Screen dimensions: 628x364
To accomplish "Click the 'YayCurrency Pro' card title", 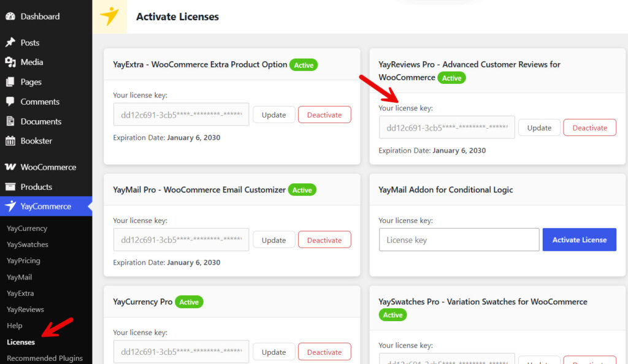I will pos(142,301).
